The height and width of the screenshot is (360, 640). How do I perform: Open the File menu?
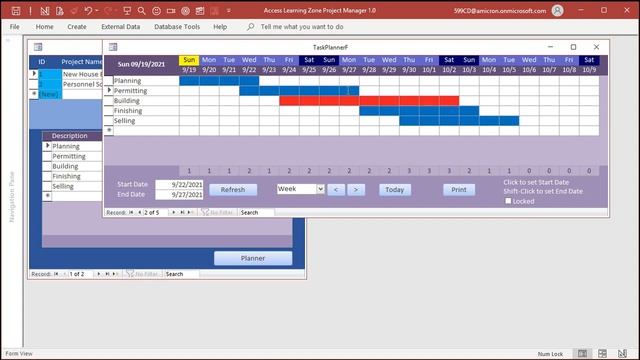pyautogui.click(x=15, y=27)
